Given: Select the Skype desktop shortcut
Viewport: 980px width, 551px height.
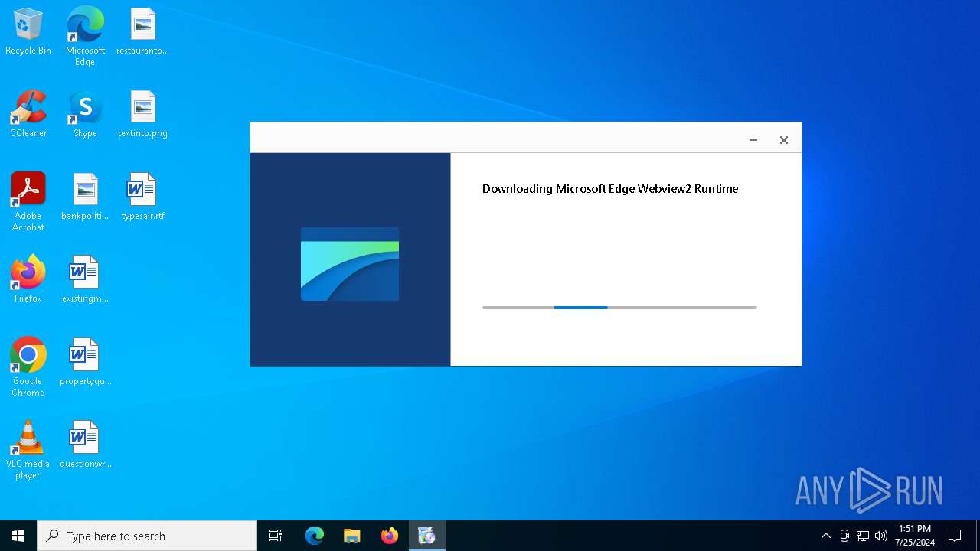Looking at the screenshot, I should click(85, 115).
